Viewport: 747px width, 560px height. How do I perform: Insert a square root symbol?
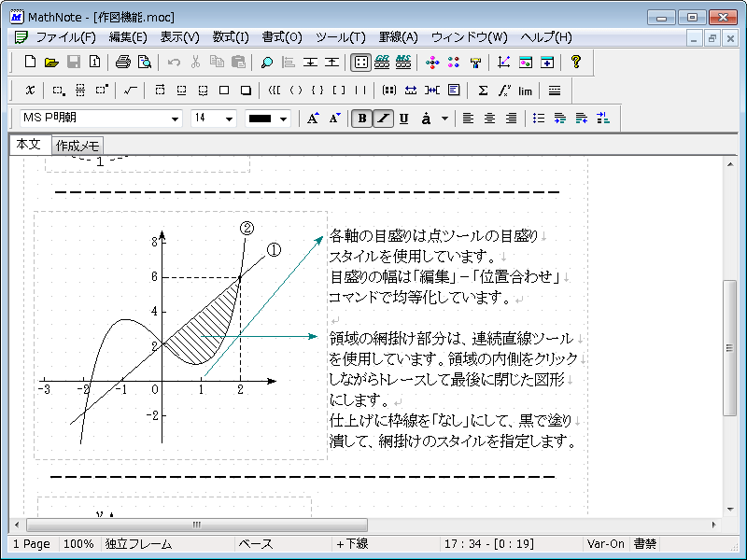[131, 91]
